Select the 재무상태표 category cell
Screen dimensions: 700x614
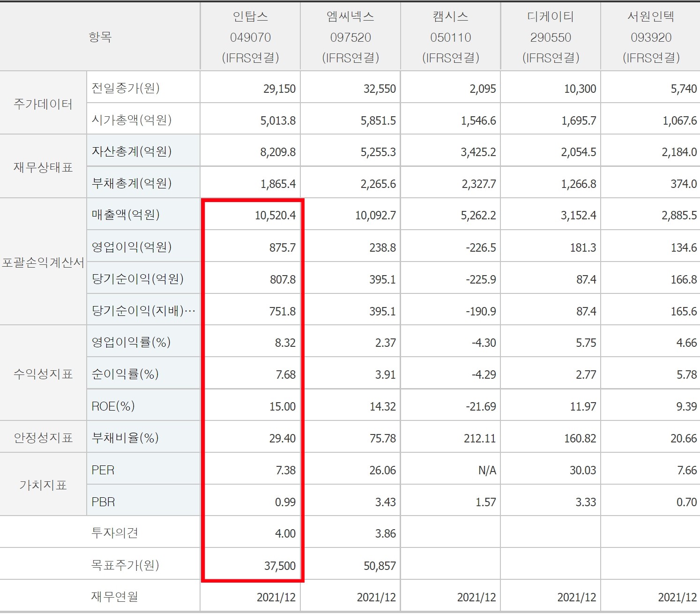tap(43, 167)
